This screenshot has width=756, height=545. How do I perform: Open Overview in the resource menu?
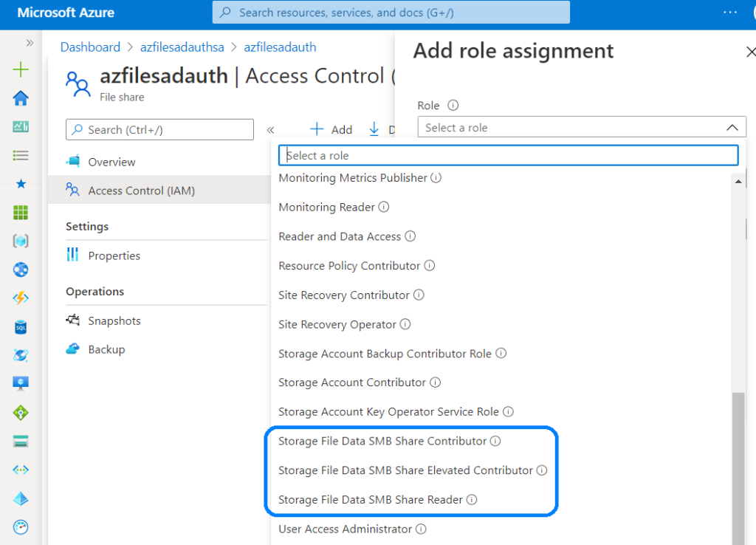point(159,162)
